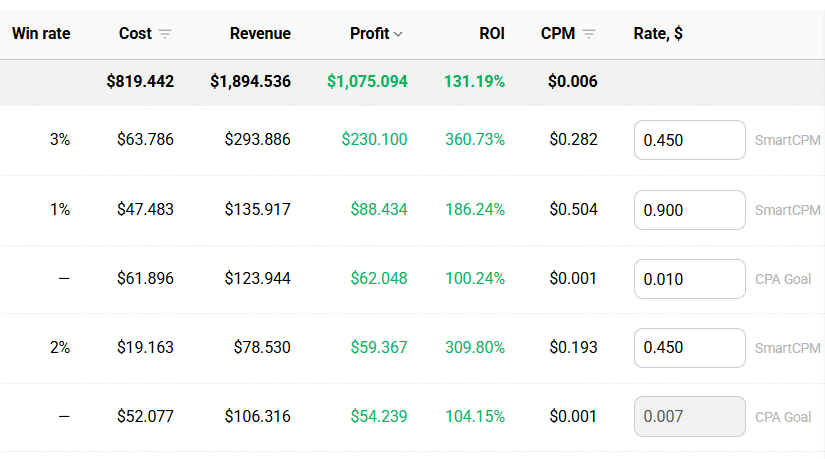Image resolution: width=825 pixels, height=459 pixels.
Task: Toggle Profit column sort chevron
Action: coord(398,34)
